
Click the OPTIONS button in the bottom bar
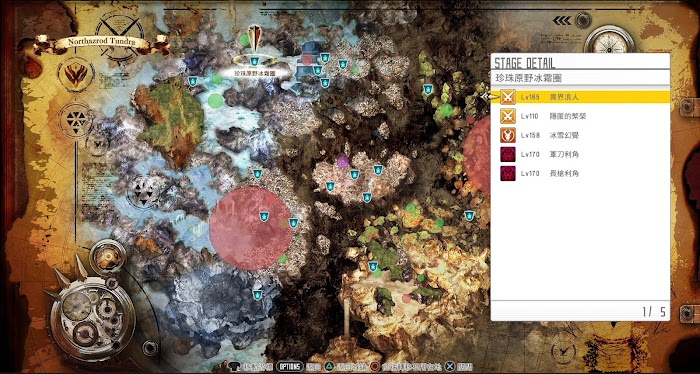(289, 366)
